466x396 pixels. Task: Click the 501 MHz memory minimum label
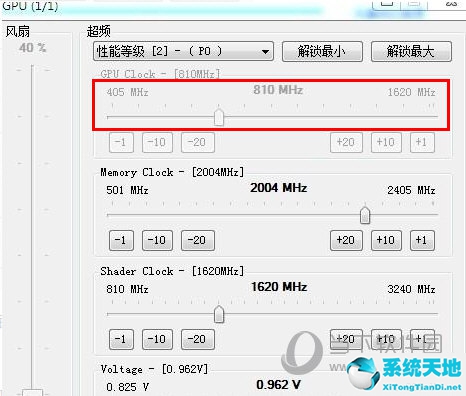(x=127, y=190)
